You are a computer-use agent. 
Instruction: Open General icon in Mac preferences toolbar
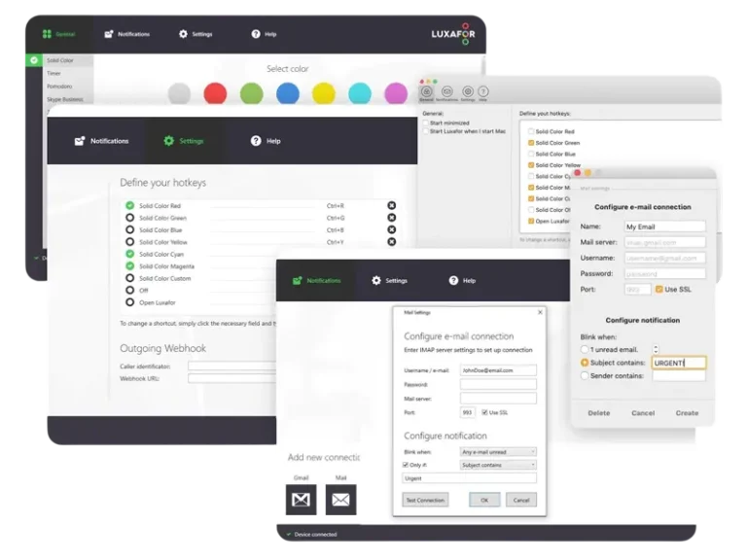tap(426, 95)
